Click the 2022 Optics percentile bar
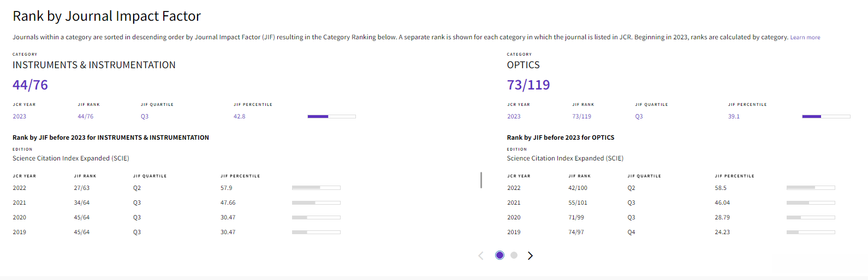 pos(811,188)
